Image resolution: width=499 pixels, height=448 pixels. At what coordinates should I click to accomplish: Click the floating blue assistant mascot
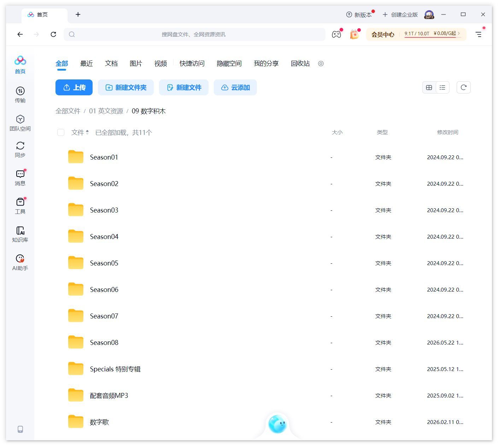tap(277, 424)
